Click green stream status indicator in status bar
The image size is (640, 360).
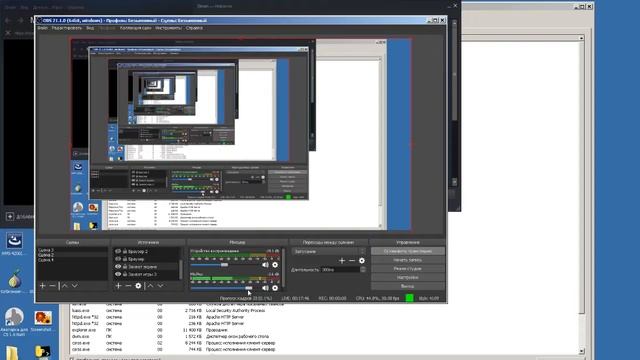point(409,298)
